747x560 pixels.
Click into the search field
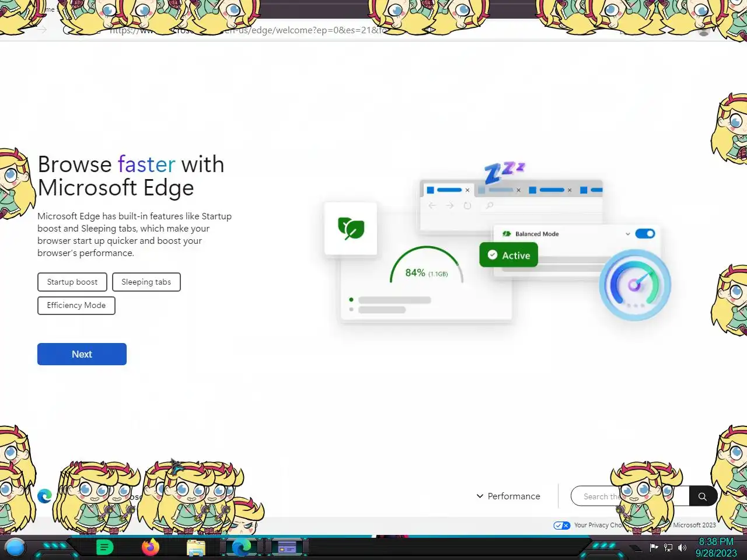(x=630, y=496)
